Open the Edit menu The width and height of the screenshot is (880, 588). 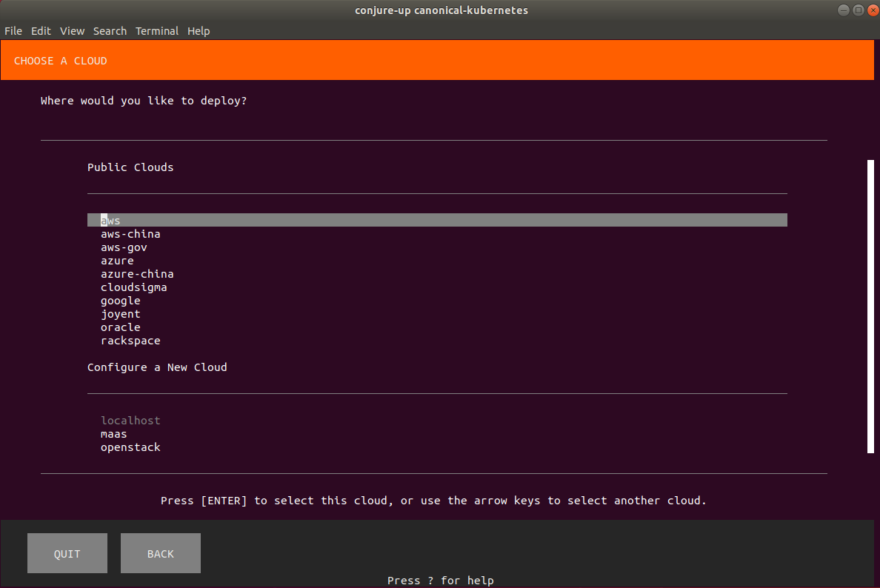[41, 31]
